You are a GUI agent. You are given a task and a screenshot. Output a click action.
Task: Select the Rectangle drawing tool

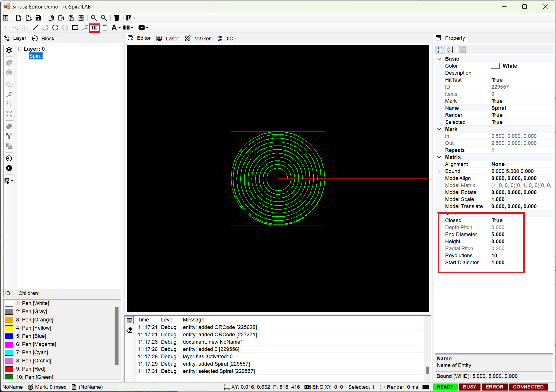[x=75, y=28]
